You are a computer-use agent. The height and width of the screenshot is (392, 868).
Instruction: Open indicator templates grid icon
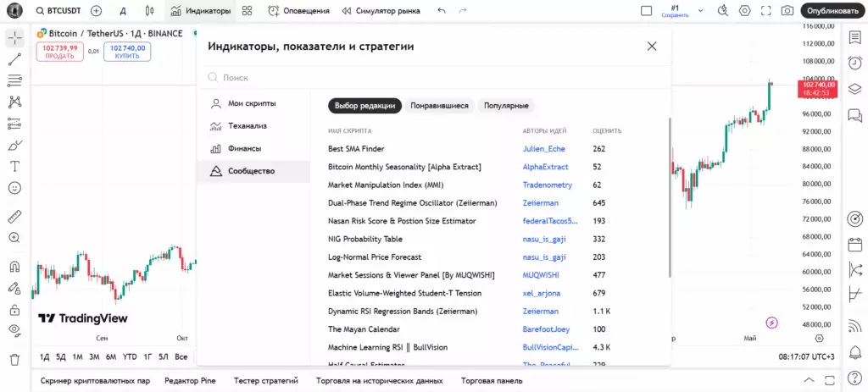(247, 10)
